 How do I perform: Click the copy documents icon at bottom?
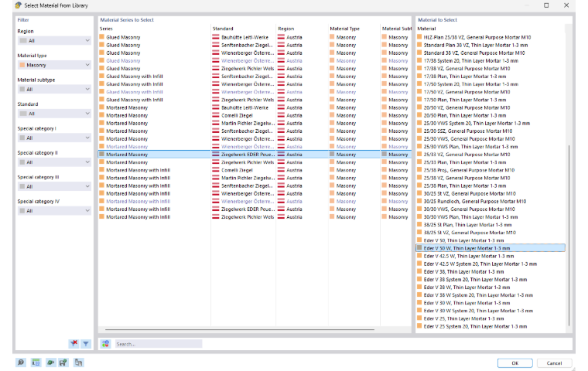click(78, 362)
